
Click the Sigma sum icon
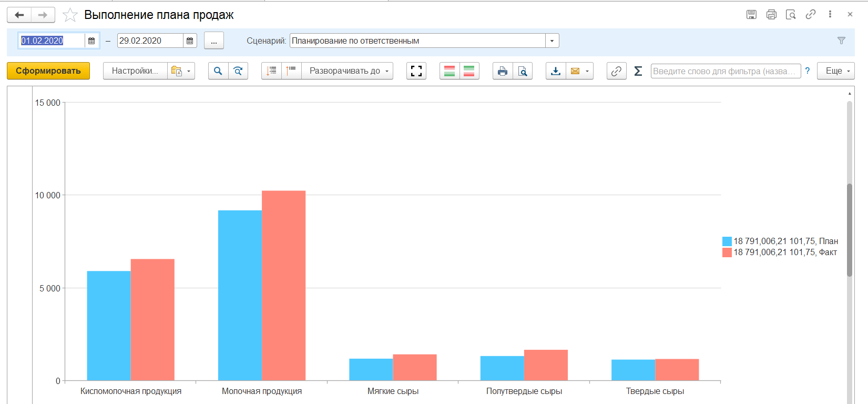click(x=638, y=71)
